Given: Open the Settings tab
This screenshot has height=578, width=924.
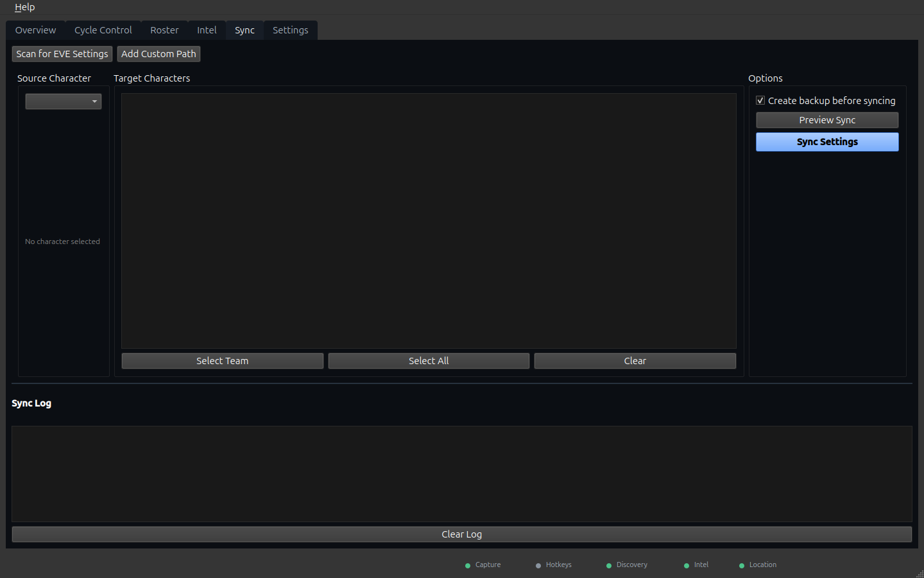Looking at the screenshot, I should [290, 30].
